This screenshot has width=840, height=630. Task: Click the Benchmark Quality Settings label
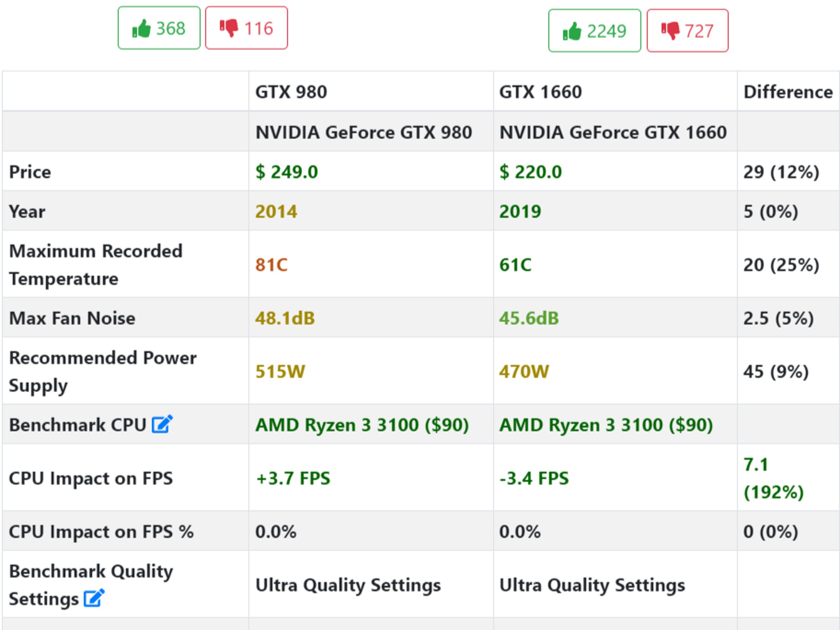[x=91, y=584]
